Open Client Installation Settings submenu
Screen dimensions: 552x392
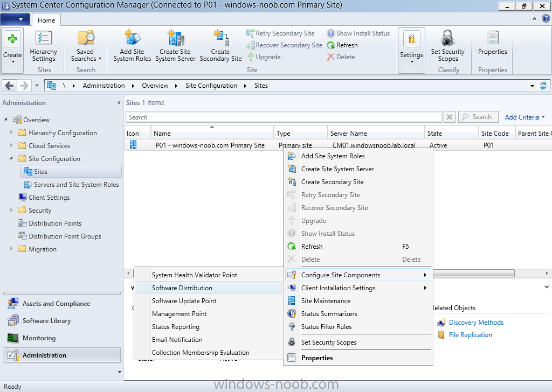358,288
